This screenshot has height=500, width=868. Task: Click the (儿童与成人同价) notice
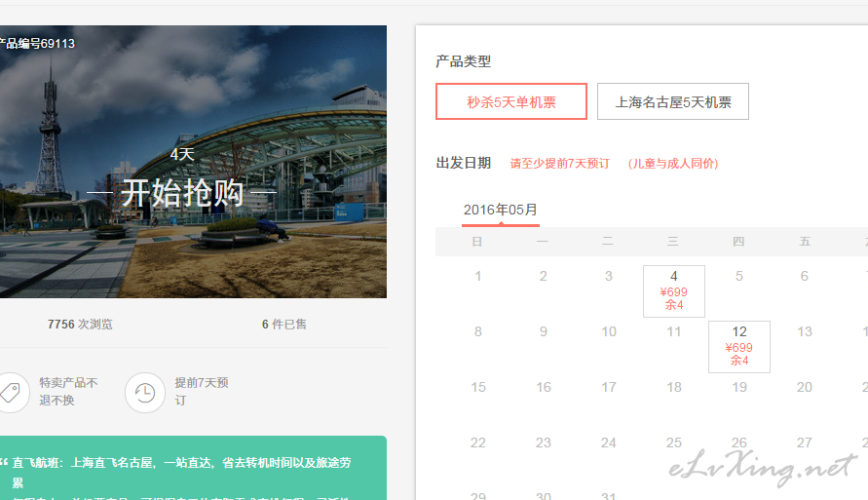click(672, 164)
